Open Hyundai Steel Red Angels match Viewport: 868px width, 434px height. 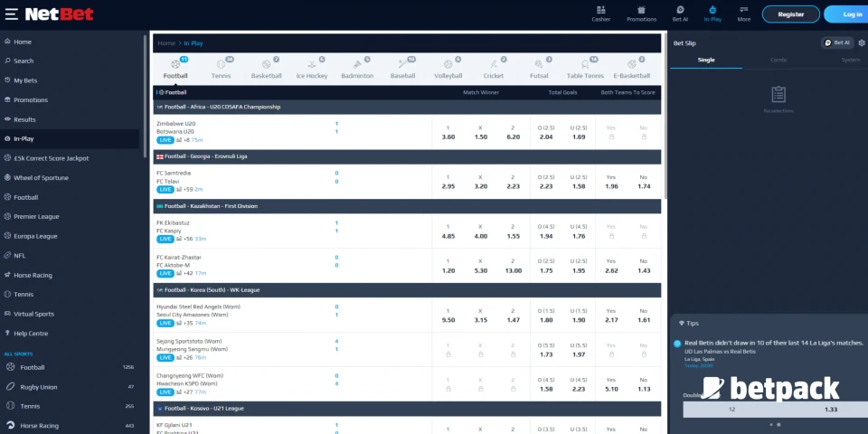pyautogui.click(x=198, y=307)
